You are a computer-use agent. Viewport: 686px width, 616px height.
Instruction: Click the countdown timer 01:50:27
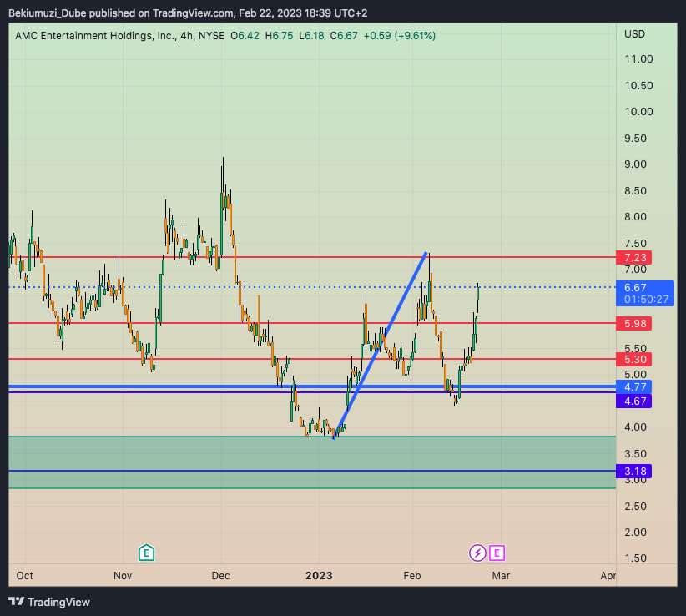click(646, 300)
